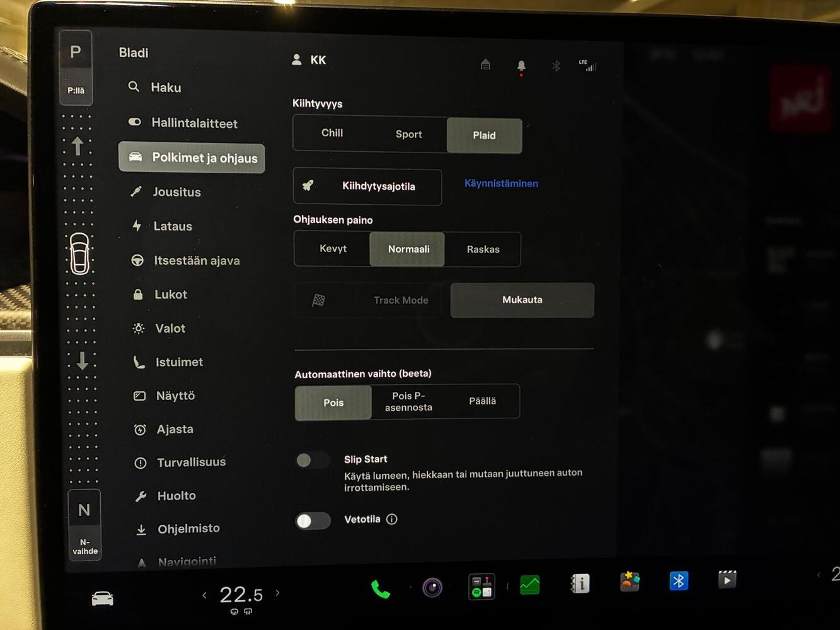Tap the gray Bluetooth status icon in header

556,66
